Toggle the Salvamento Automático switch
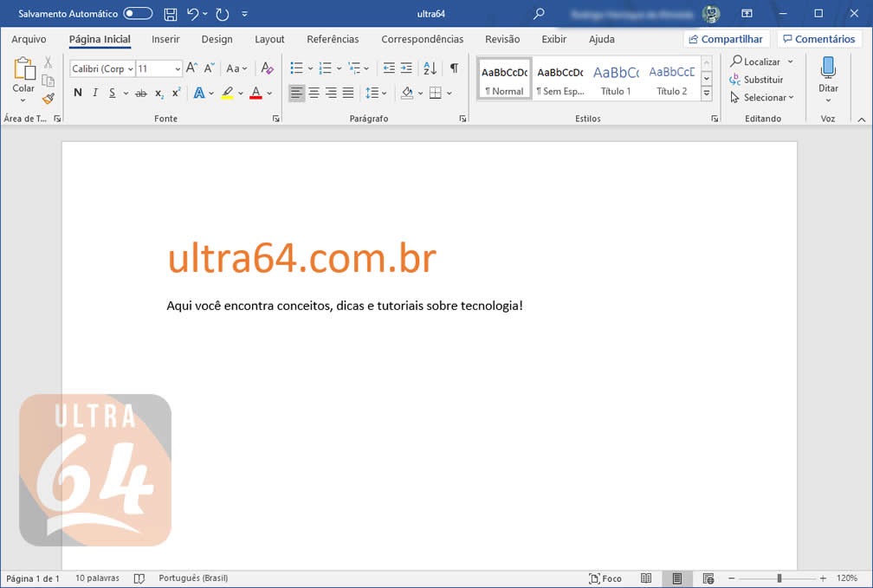Image resolution: width=873 pixels, height=588 pixels. coord(138,14)
